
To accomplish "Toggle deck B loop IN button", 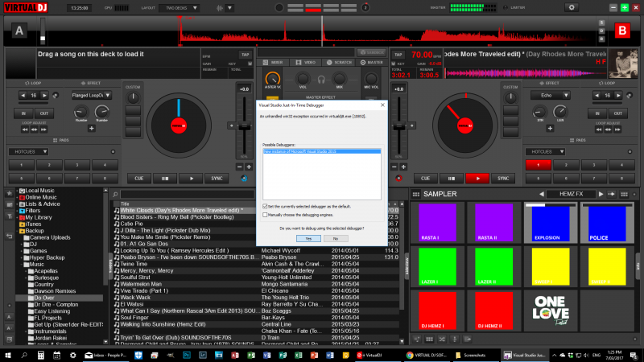I will (x=597, y=113).
